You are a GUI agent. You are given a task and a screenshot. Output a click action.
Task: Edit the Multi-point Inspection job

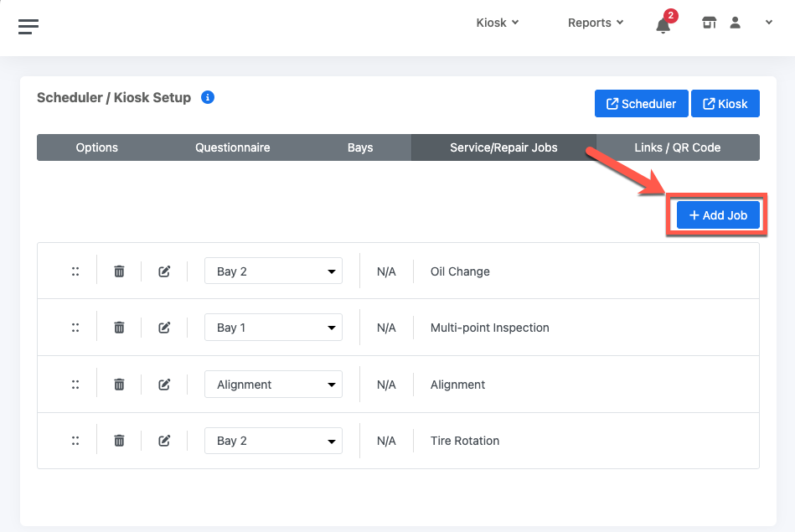click(x=164, y=328)
